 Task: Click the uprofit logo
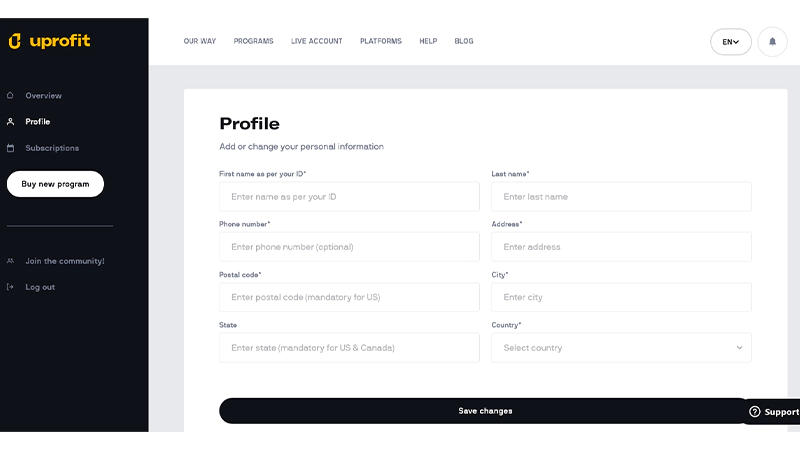(49, 41)
